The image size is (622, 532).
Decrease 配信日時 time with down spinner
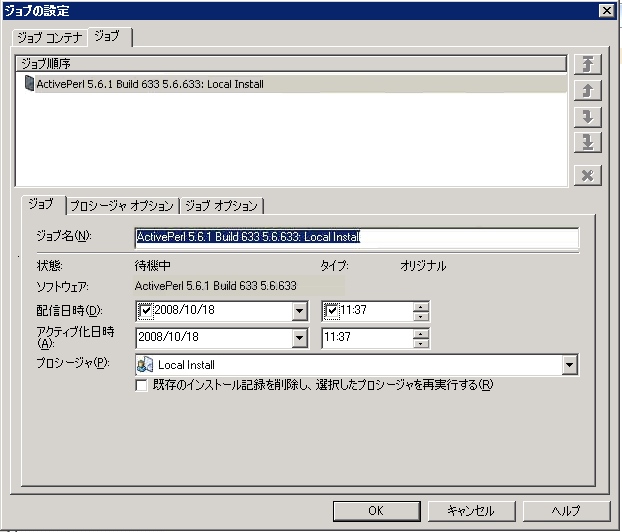tap(420, 316)
